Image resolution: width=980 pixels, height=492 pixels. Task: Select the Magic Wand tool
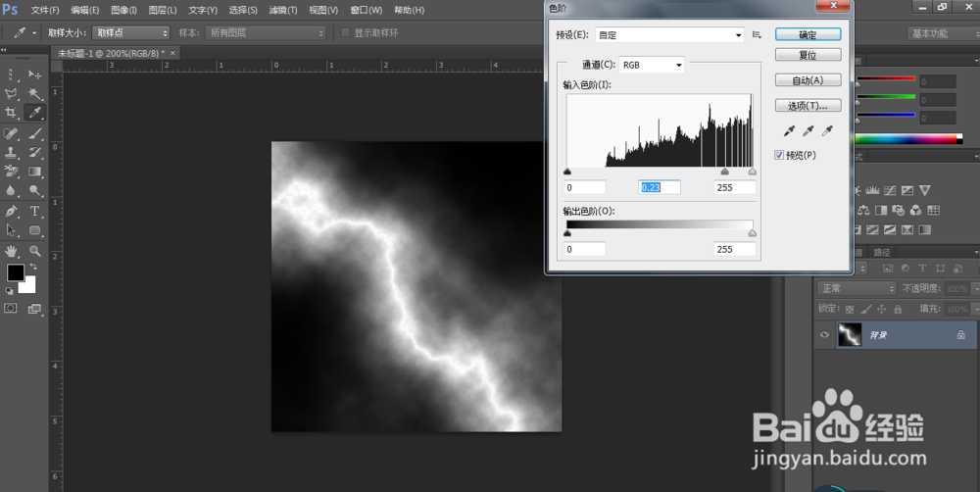coord(35,94)
